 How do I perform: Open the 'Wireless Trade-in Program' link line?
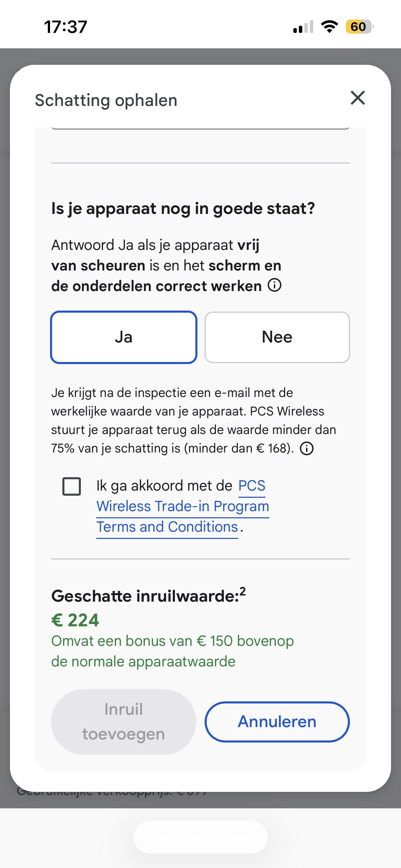[183, 506]
